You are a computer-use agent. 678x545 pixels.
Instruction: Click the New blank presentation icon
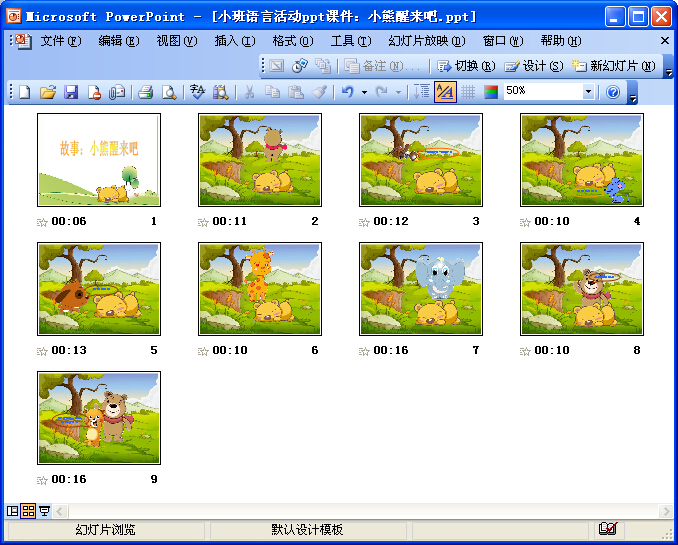pyautogui.click(x=25, y=92)
